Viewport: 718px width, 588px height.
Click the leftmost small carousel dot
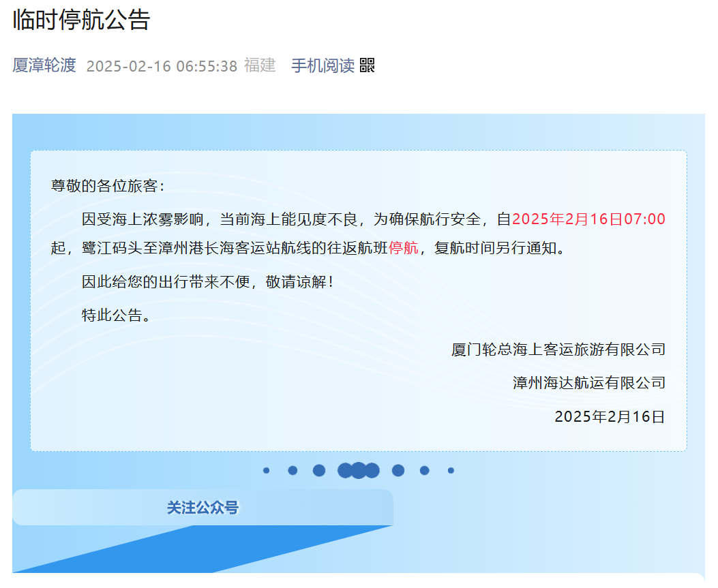click(267, 470)
